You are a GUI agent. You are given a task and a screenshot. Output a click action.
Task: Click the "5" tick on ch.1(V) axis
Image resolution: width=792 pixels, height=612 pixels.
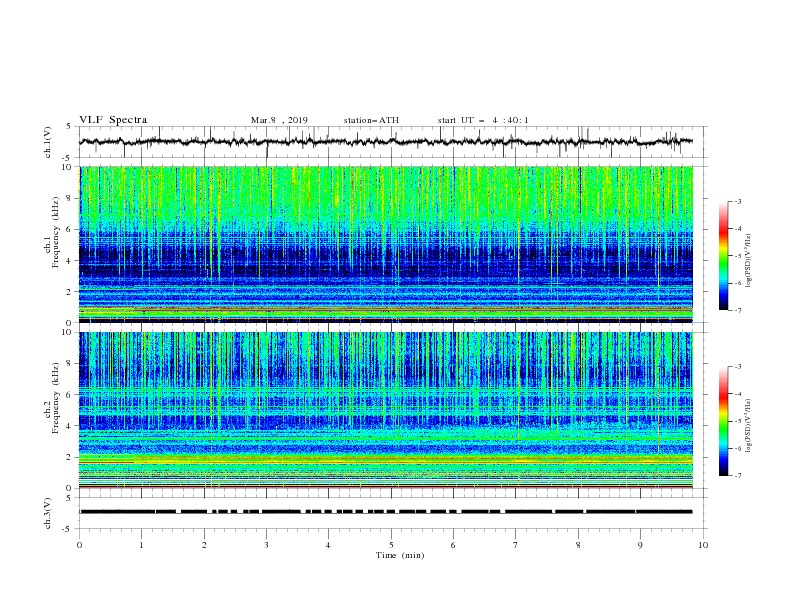(68, 127)
